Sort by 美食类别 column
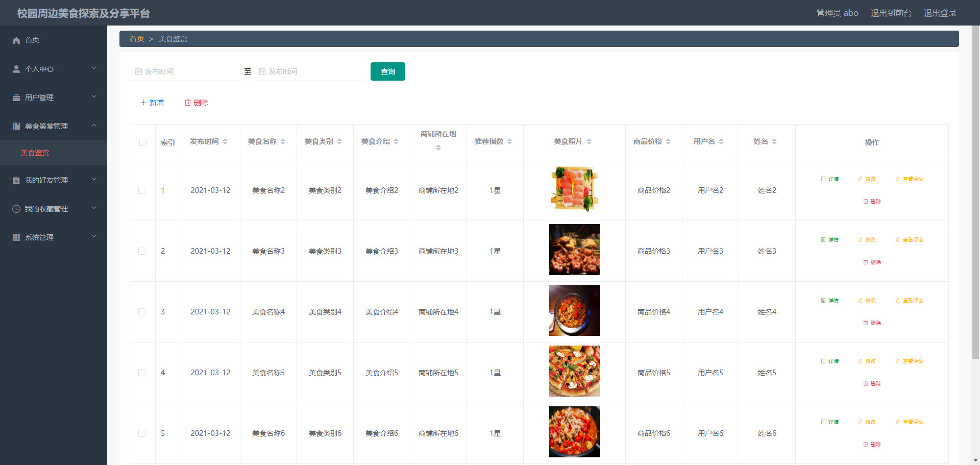This screenshot has height=465, width=980. pos(339,141)
